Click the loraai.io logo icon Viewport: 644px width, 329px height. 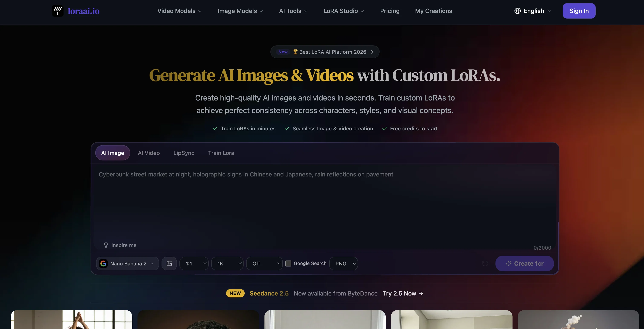(x=58, y=11)
